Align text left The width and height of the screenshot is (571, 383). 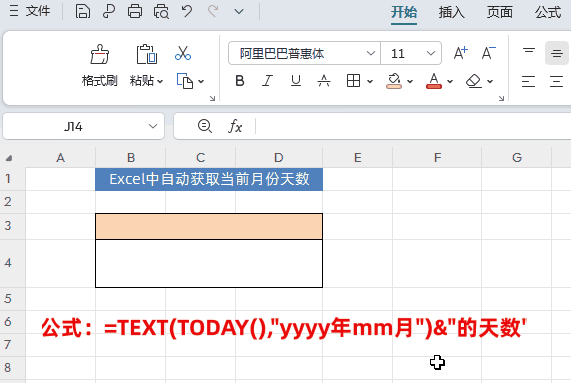pyautogui.click(x=528, y=81)
